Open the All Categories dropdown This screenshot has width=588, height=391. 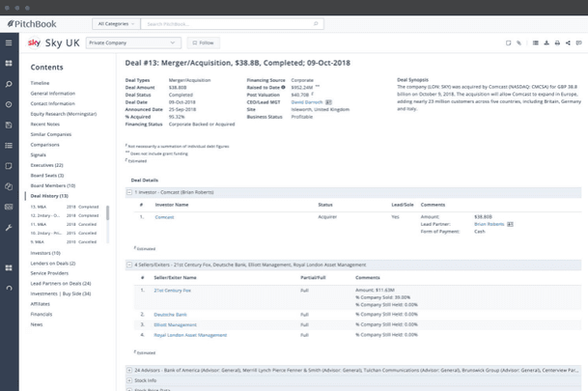[x=116, y=23]
